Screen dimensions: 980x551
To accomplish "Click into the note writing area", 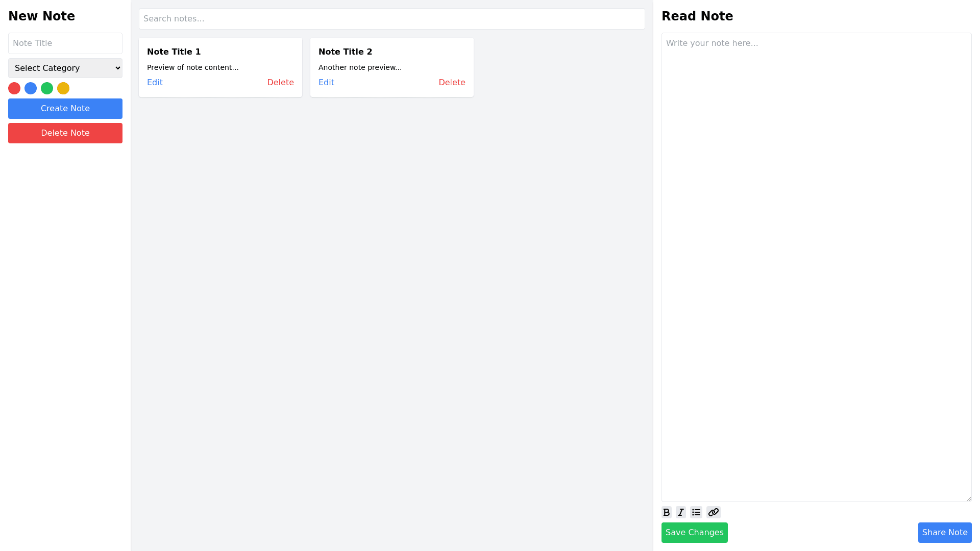I will click(816, 267).
